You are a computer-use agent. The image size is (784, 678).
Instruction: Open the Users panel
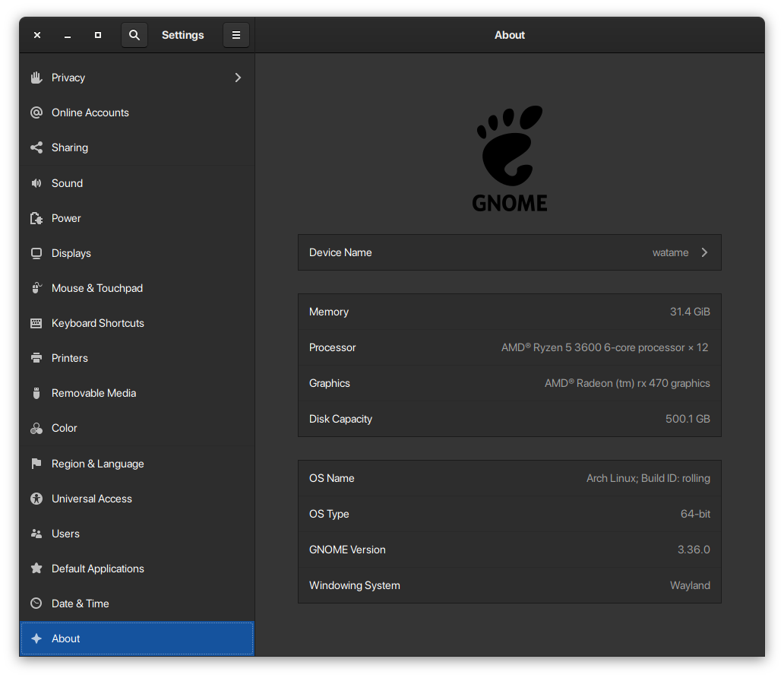(x=137, y=534)
